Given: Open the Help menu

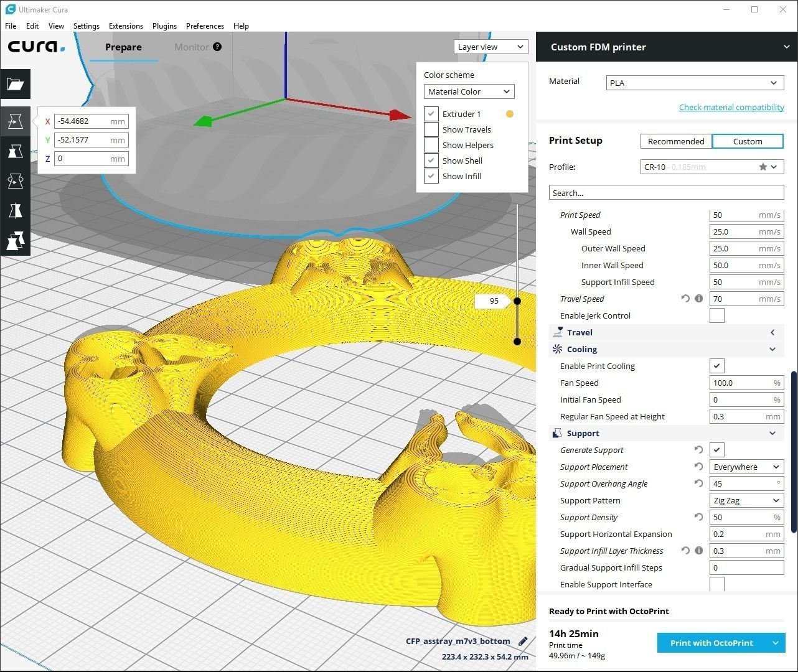Looking at the screenshot, I should tap(241, 26).
